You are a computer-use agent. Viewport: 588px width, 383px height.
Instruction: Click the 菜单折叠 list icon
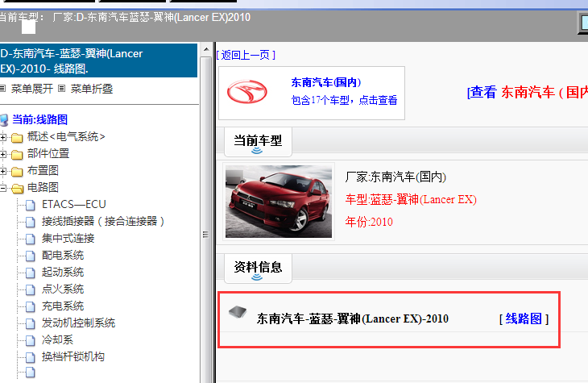61,89
